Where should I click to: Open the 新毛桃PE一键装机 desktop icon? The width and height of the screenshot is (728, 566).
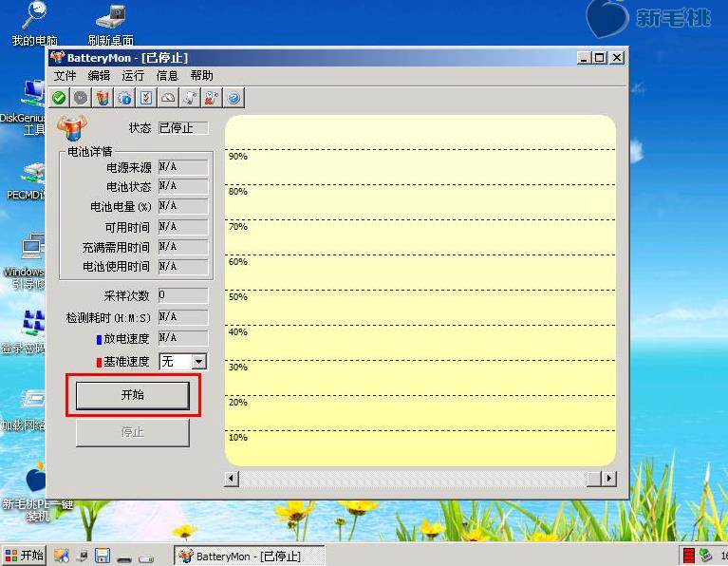(x=36, y=492)
